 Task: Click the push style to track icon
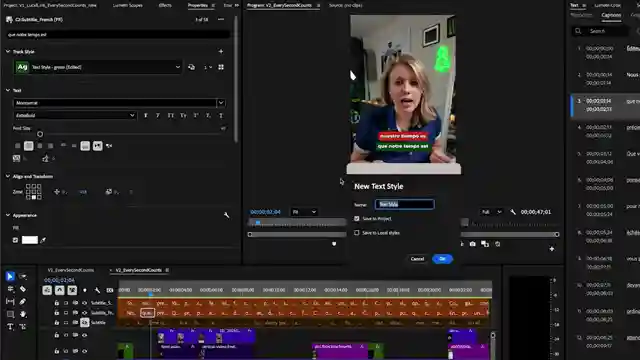pyautogui.click(x=191, y=67)
